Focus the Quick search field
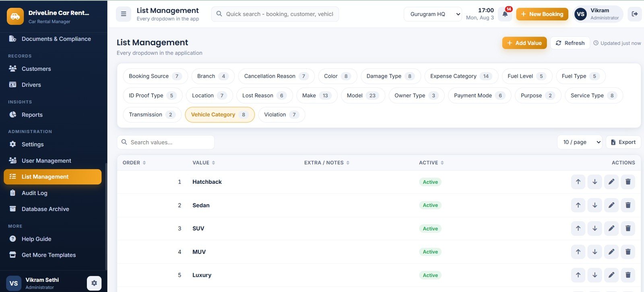Viewport: 644px width, 292px height. point(275,14)
